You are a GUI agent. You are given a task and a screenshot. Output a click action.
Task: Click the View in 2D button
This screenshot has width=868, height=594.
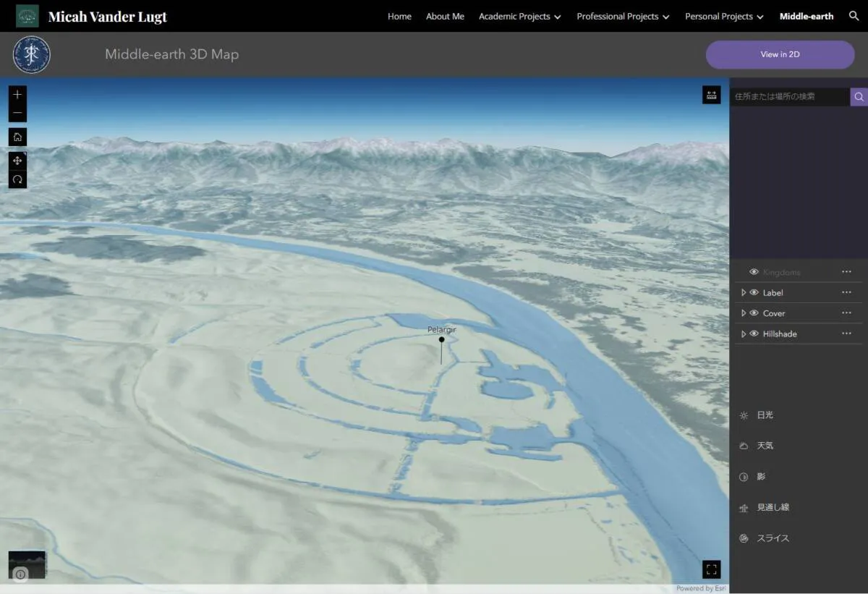click(x=780, y=54)
